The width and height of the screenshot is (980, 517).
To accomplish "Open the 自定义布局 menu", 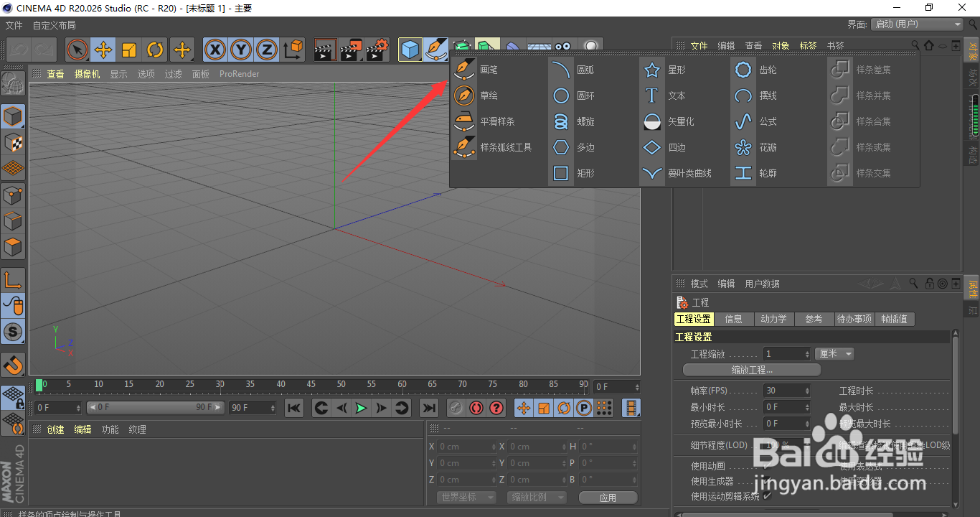I will (54, 25).
